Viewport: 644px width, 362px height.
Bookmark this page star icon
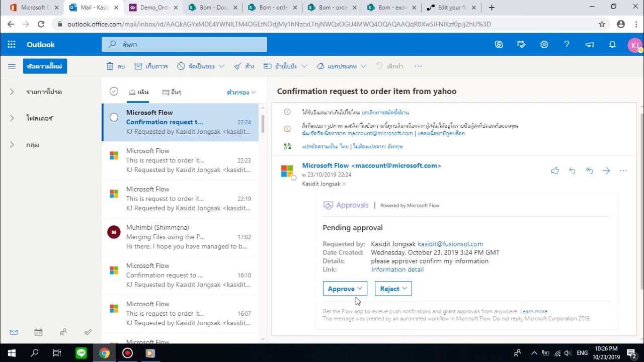(602, 24)
